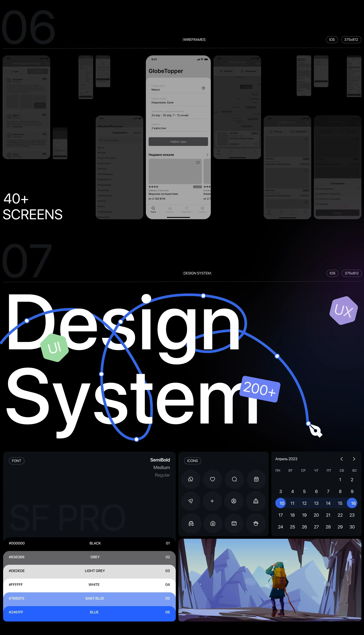Click the service bell icon in Icons panel
This screenshot has width=364, height=635.
[x=256, y=501]
